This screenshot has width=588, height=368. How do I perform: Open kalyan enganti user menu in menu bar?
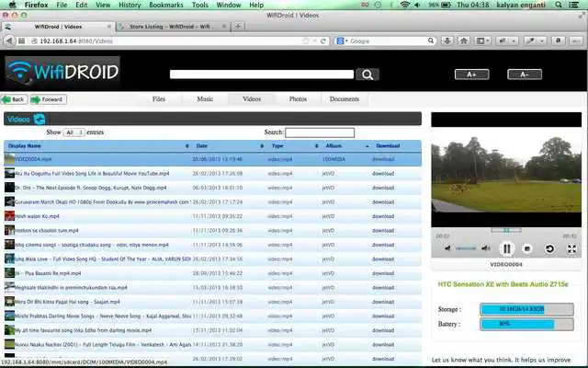coord(521,5)
